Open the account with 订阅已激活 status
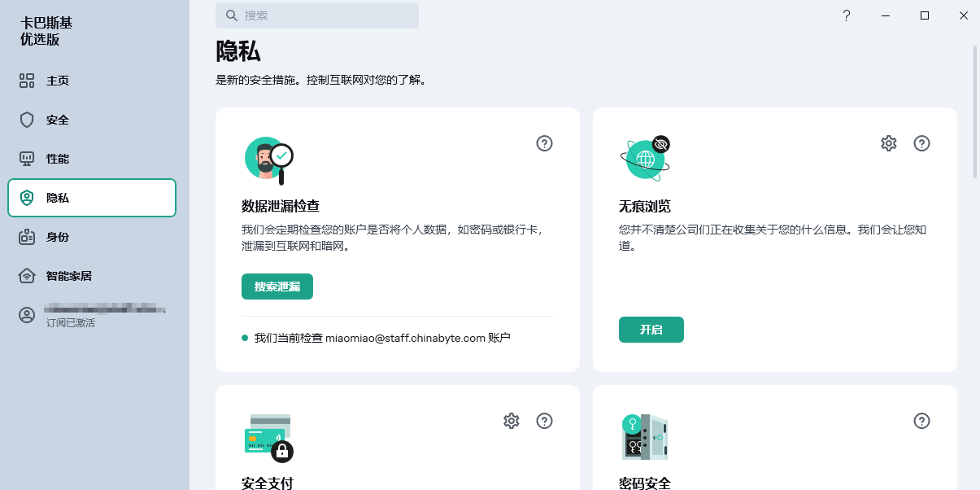This screenshot has width=980, height=490. pyautogui.click(x=91, y=315)
